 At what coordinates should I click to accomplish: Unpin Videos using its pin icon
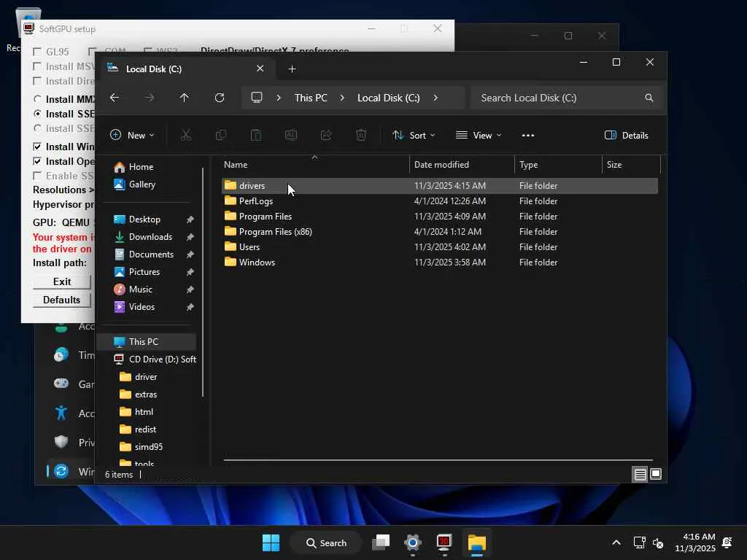(190, 307)
